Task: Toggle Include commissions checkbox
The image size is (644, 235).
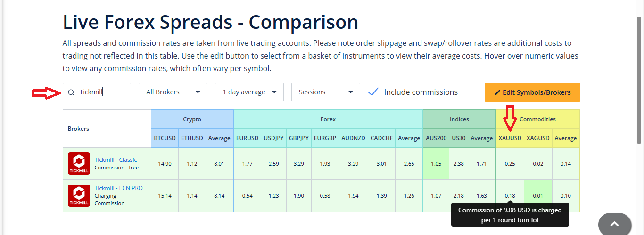Action: click(x=373, y=92)
